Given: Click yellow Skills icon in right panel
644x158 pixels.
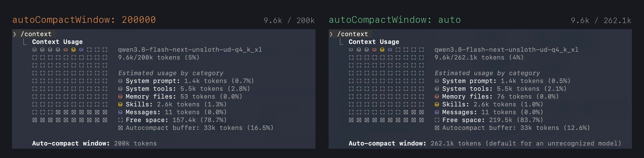Looking at the screenshot, I should click(x=437, y=104).
